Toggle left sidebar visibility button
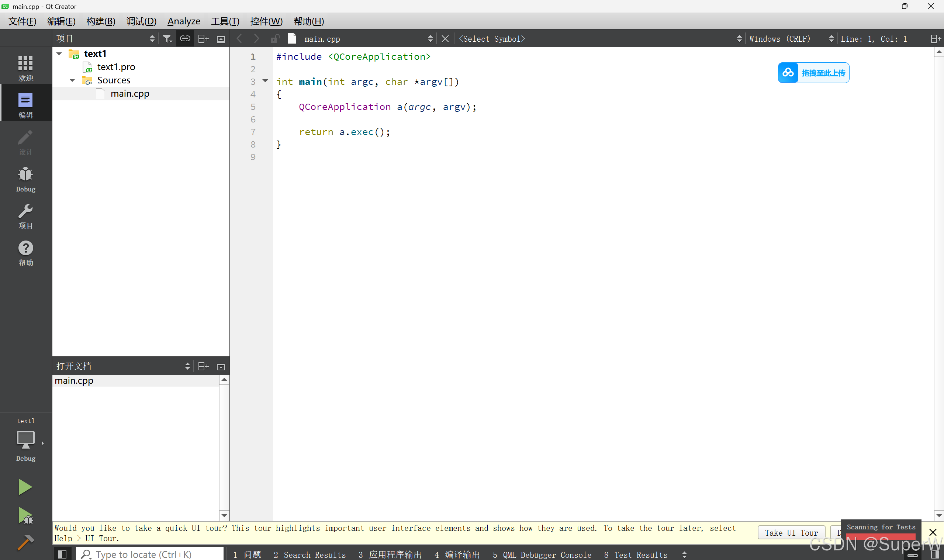This screenshot has width=944, height=560. coord(62,554)
